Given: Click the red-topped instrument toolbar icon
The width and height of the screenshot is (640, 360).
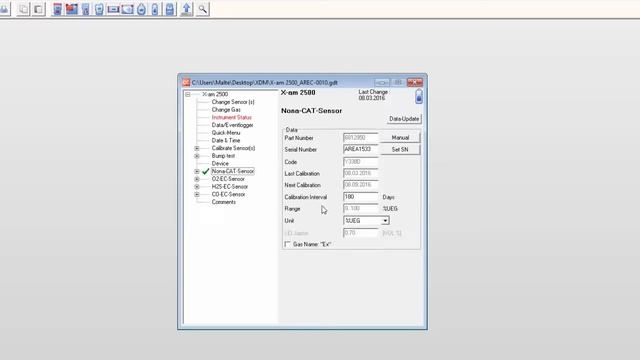Looking at the screenshot, I should pos(58,9).
